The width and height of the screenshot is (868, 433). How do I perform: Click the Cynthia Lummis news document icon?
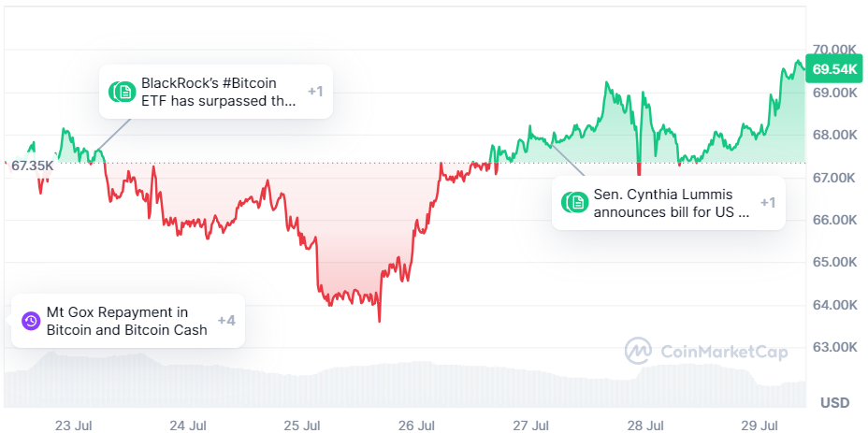point(577,203)
